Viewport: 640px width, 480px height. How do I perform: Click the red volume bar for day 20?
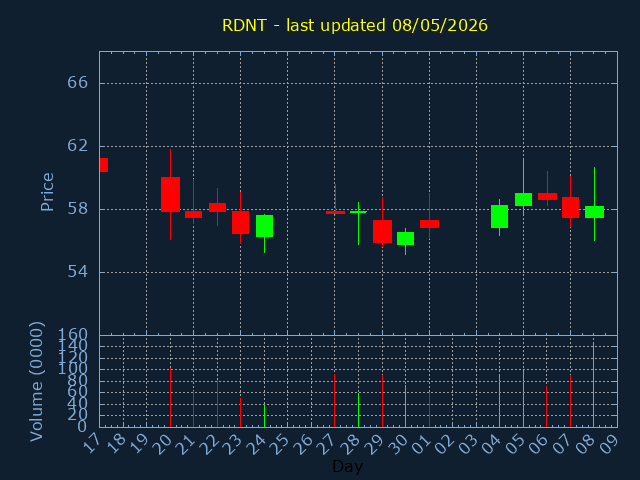pyautogui.click(x=171, y=398)
